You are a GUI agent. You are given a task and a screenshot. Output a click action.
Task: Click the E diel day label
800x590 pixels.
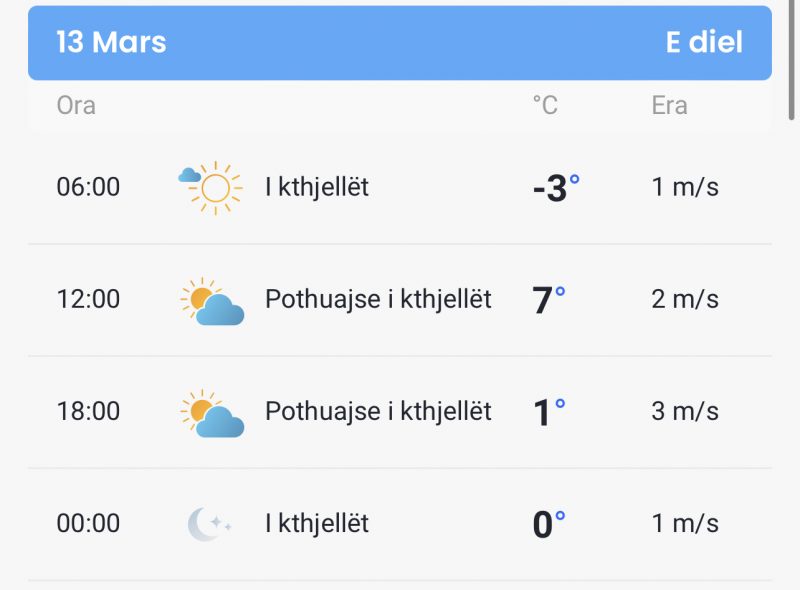pos(704,43)
